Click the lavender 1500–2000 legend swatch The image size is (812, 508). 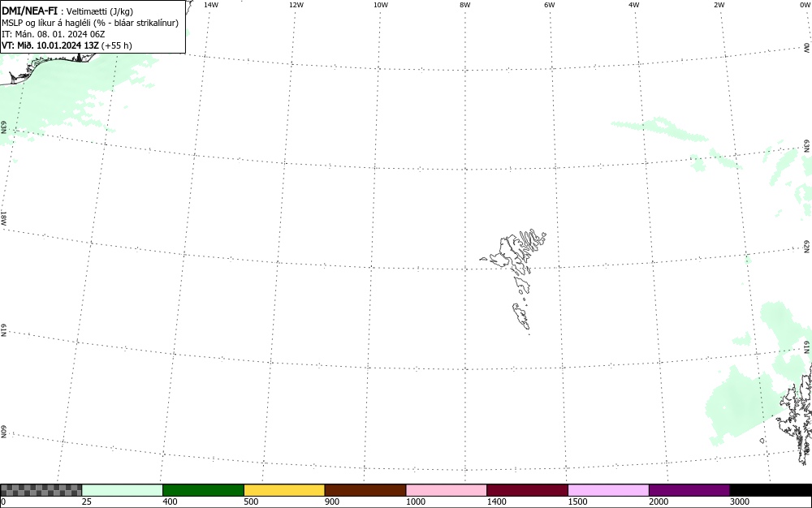[x=608, y=490]
